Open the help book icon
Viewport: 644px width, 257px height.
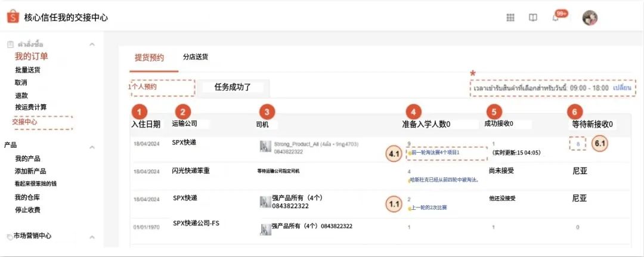coord(532,17)
